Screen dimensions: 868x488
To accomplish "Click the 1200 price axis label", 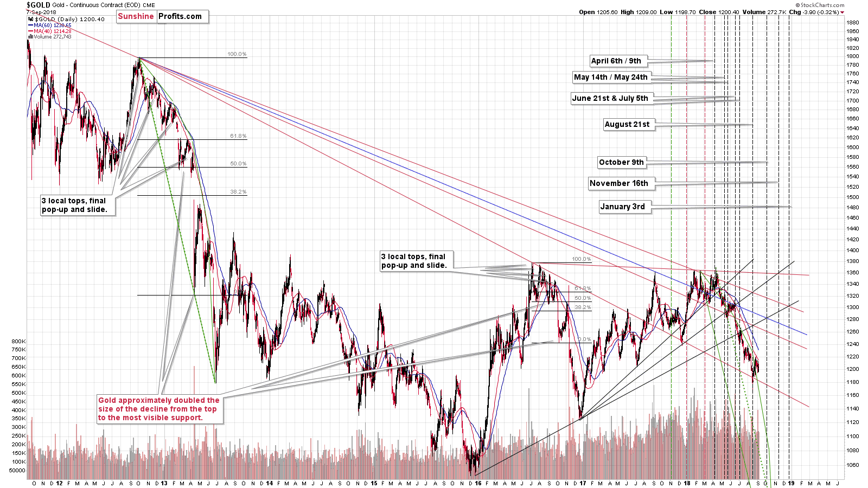I will (853, 369).
